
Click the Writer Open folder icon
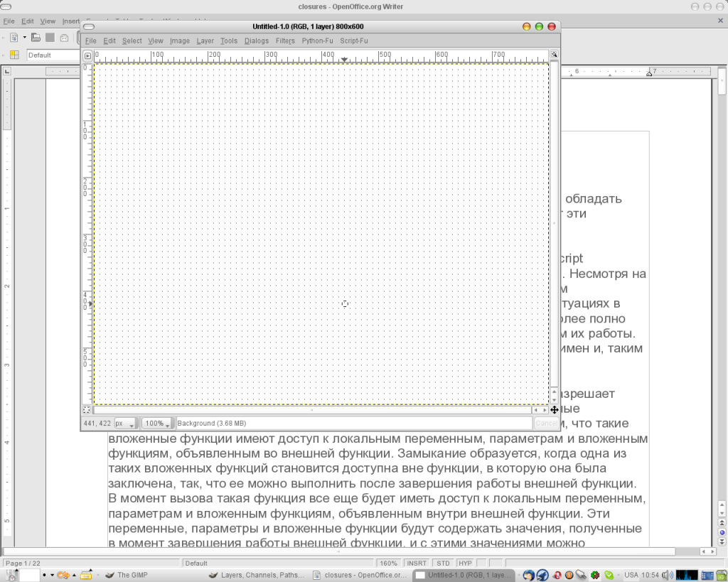[x=36, y=37]
